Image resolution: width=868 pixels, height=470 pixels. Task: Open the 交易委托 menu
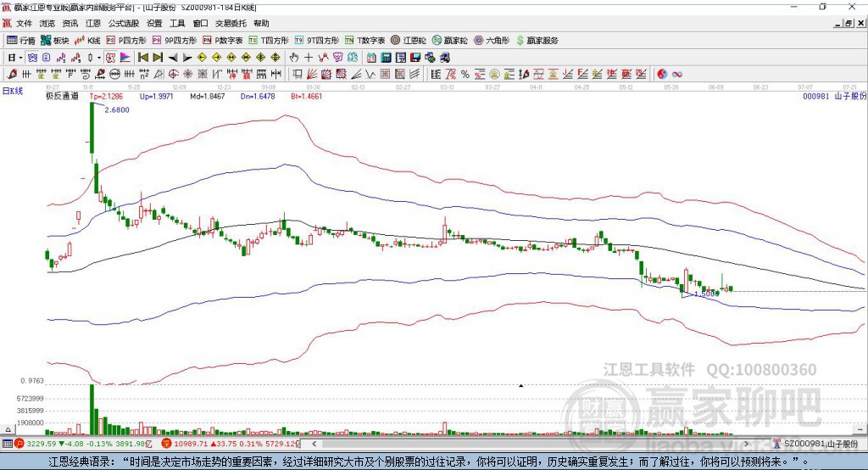pos(231,23)
